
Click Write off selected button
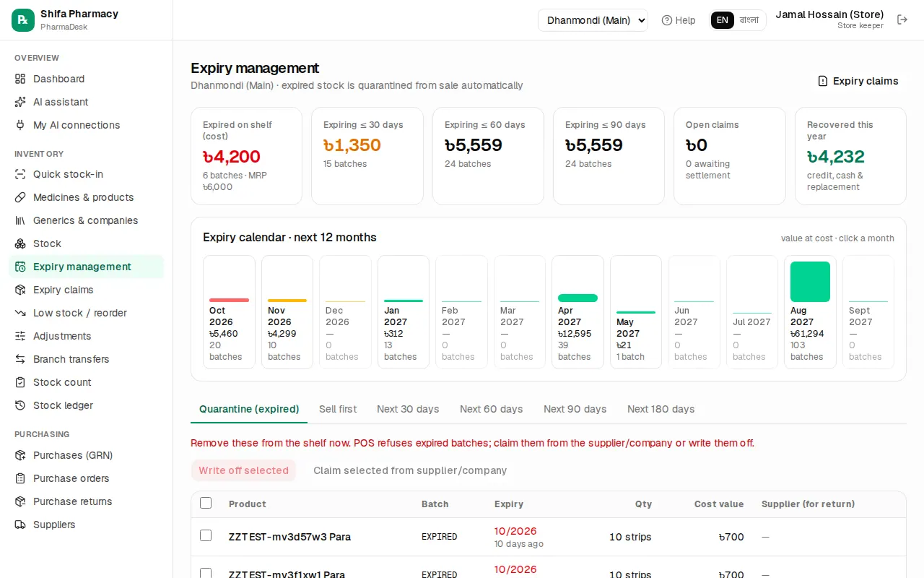point(243,470)
